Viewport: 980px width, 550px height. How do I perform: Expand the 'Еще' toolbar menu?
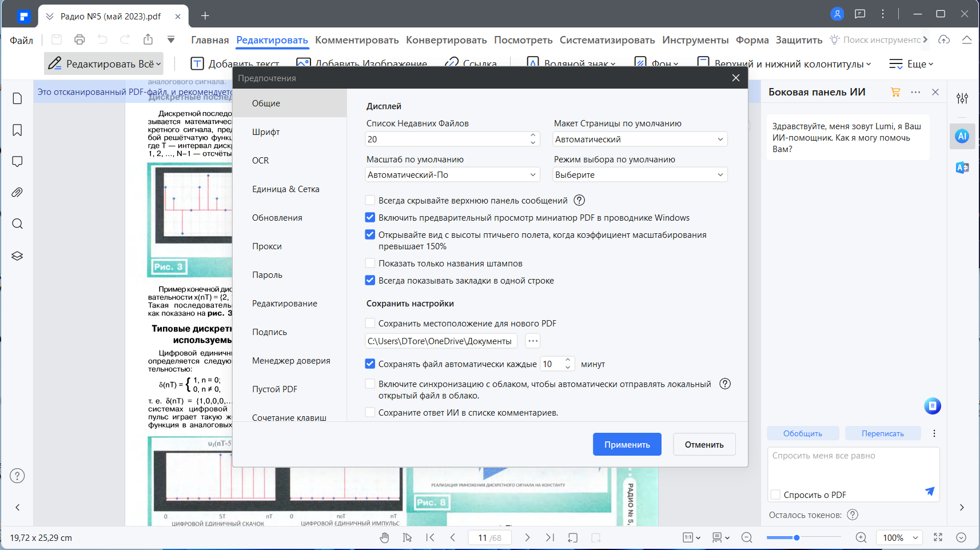(x=911, y=63)
